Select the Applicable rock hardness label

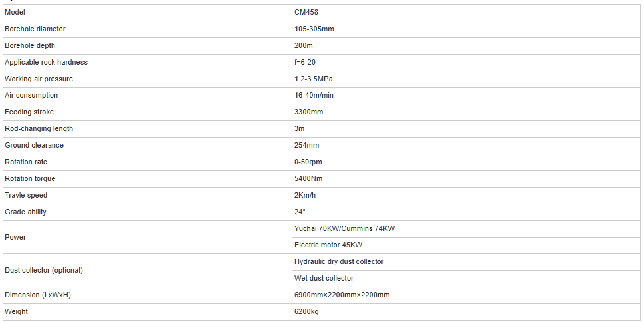coord(46,63)
